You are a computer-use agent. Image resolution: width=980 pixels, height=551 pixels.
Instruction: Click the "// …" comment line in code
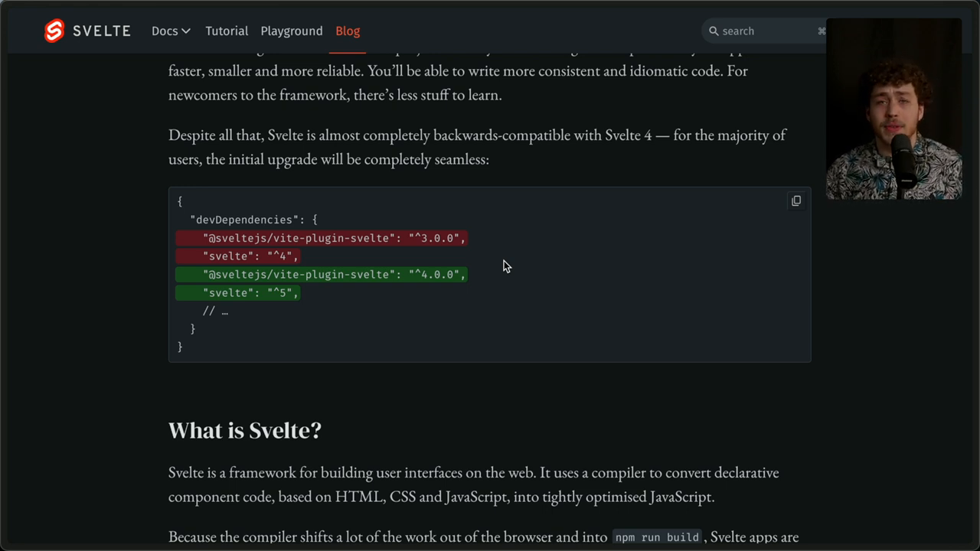click(x=215, y=311)
